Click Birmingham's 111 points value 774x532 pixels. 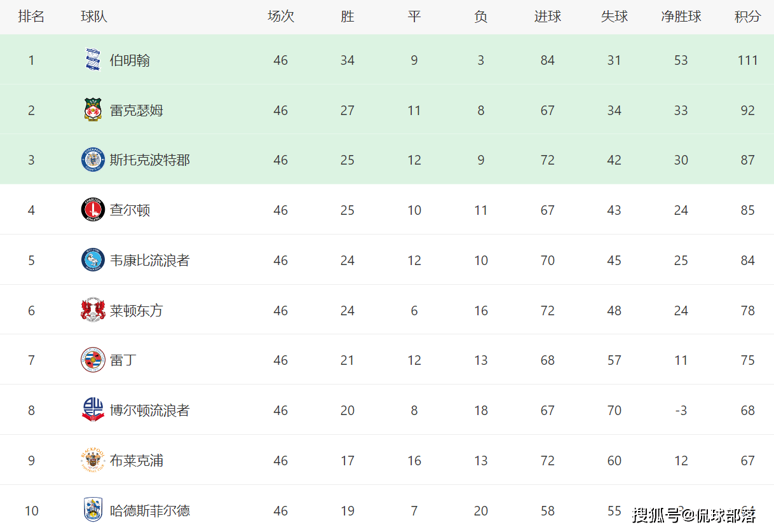click(x=747, y=60)
